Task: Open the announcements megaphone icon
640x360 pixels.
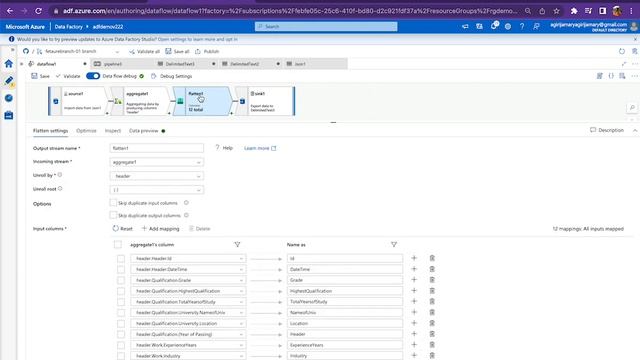Action: pyautogui.click(x=465, y=27)
